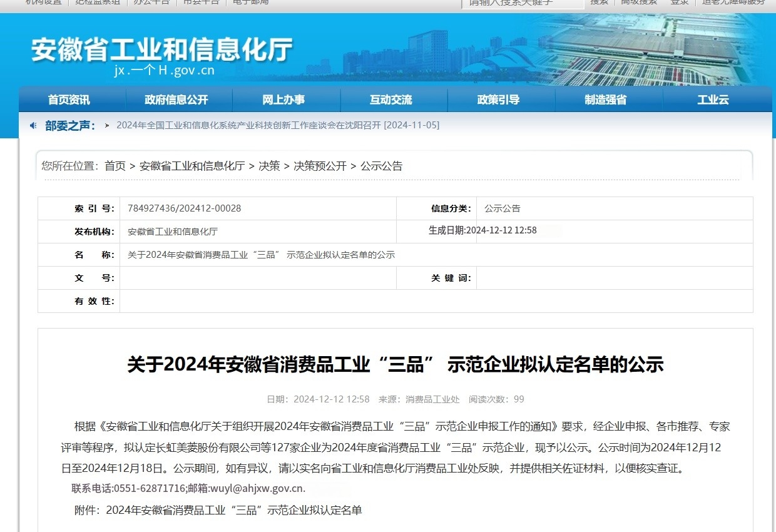Click the attachment 2024年安徽省消费品工业三品示范企业拟认定名单
776x532 pixels.
[x=234, y=510]
